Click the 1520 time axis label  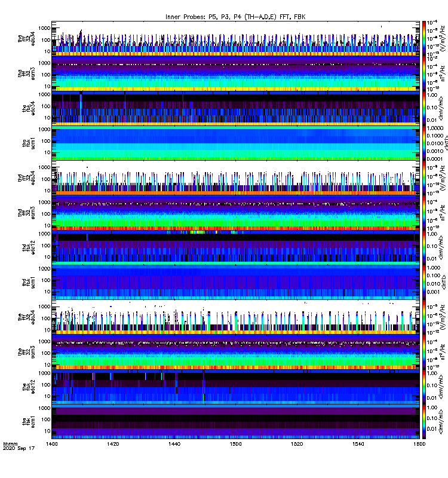click(297, 444)
